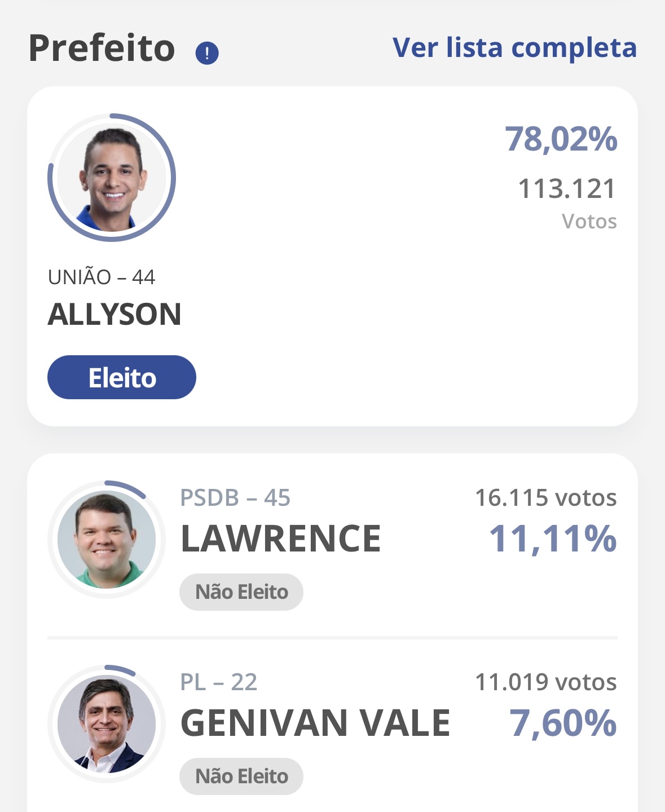Click the Prefeito section heading
Screen dimensions: 665x812
pyautogui.click(x=102, y=48)
